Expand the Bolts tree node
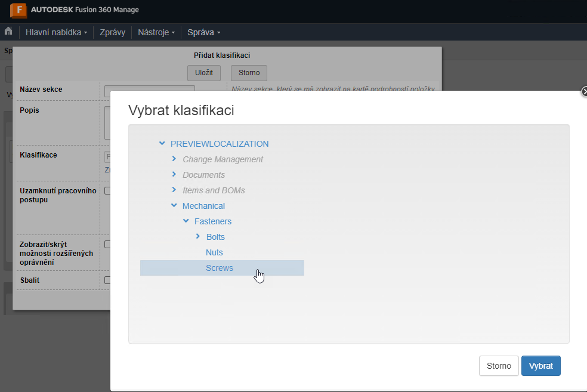This screenshot has height=392, width=587. [199, 236]
